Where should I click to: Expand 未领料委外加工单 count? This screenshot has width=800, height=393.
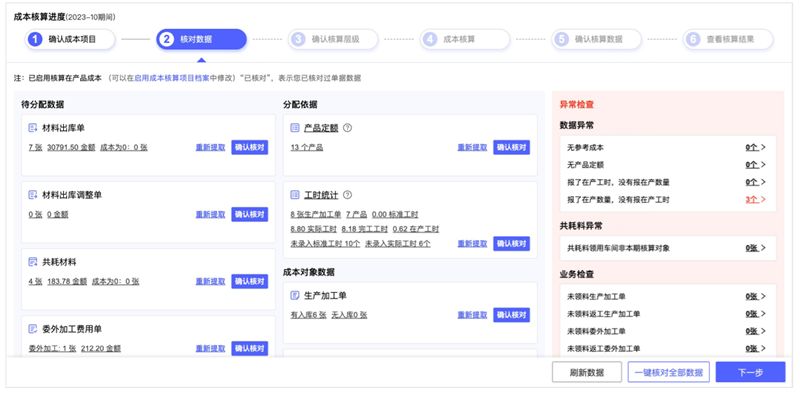click(756, 331)
